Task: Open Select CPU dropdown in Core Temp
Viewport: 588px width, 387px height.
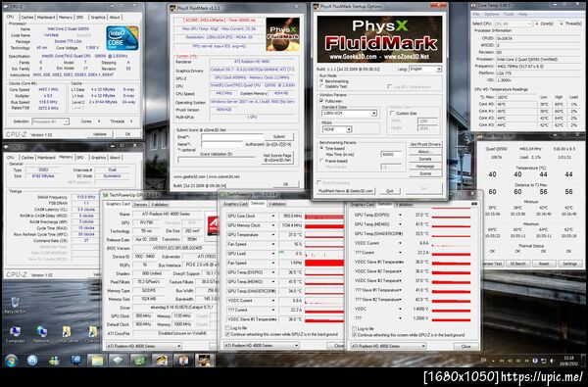Action: 513,24
